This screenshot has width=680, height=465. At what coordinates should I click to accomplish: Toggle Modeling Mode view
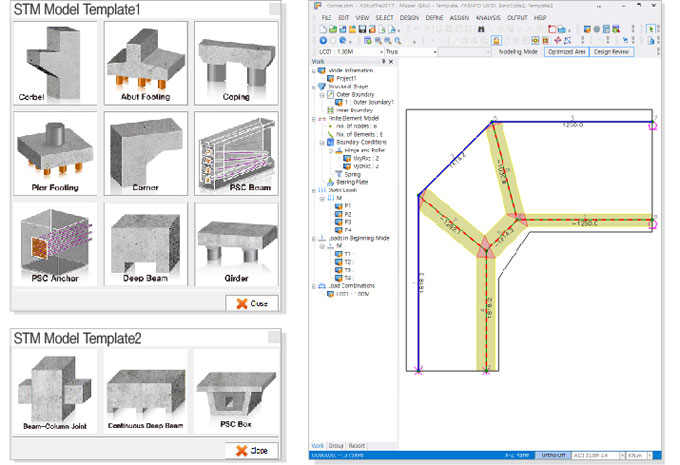[x=515, y=51]
